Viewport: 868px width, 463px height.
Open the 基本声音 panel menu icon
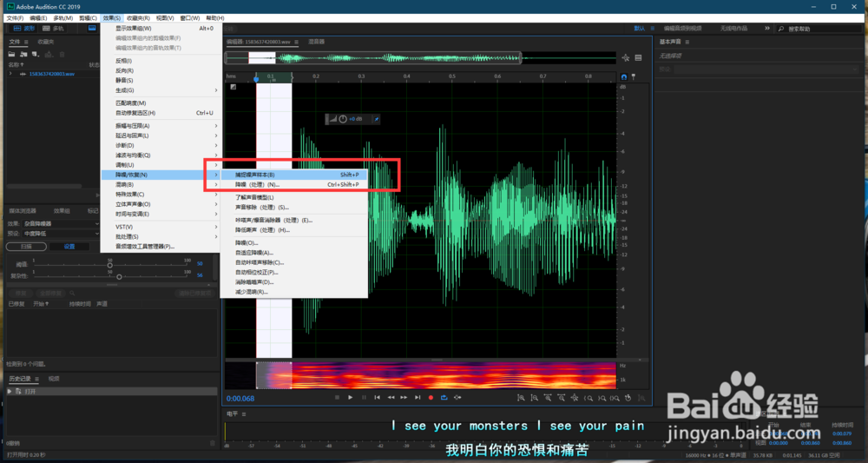tap(687, 42)
